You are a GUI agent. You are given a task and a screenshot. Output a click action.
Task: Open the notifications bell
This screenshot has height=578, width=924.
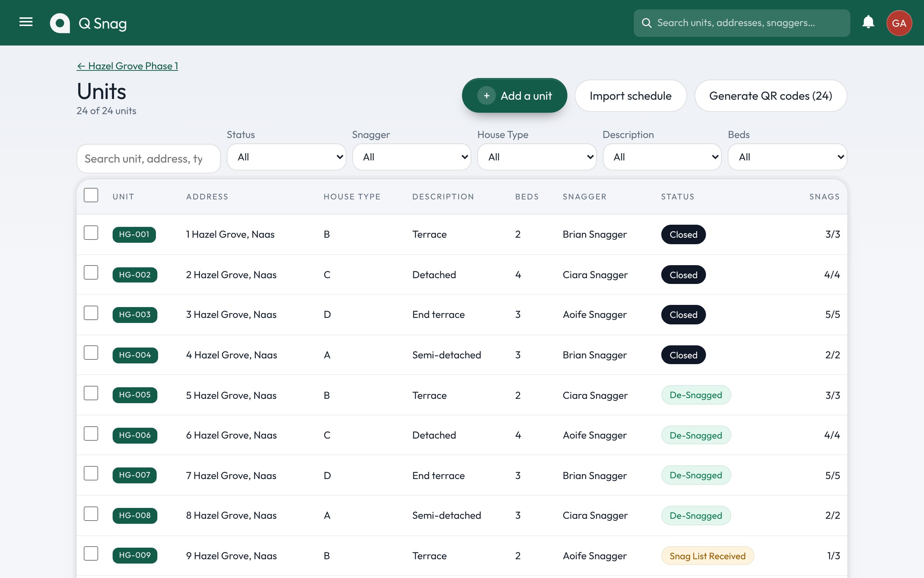click(x=868, y=22)
